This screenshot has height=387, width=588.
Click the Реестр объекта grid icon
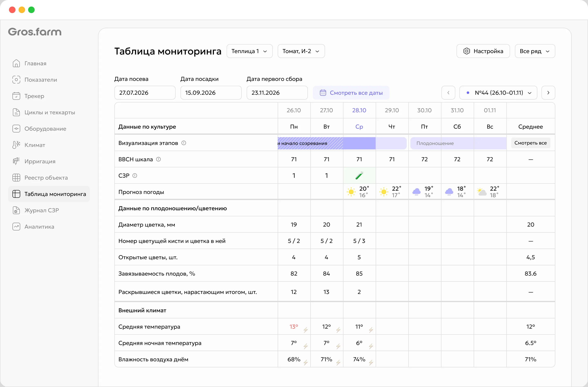point(16,178)
